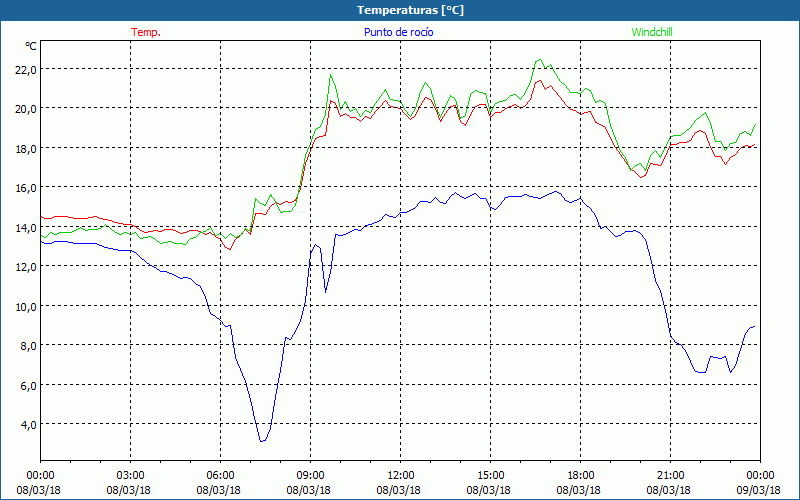The height and width of the screenshot is (500, 800).
Task: Click the 16,0 y-axis value
Action: tap(26, 188)
